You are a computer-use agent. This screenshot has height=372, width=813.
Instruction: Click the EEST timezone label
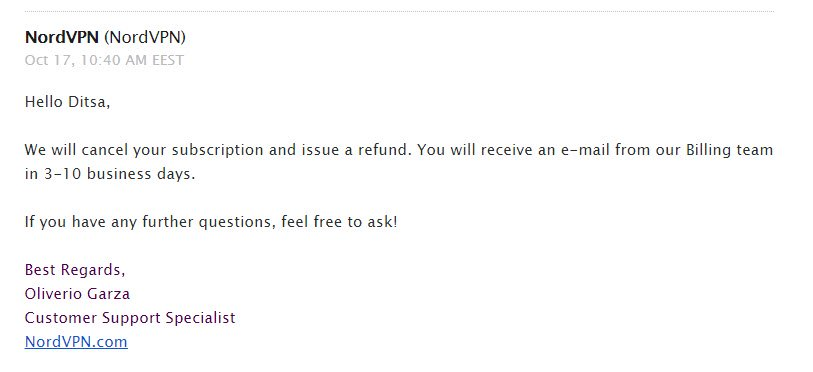pos(168,60)
